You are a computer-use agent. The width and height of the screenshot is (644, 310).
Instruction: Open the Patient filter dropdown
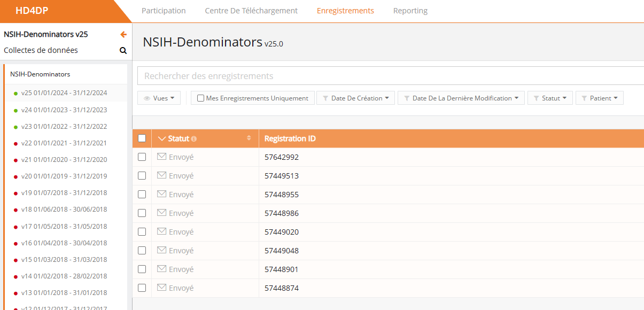(x=599, y=98)
